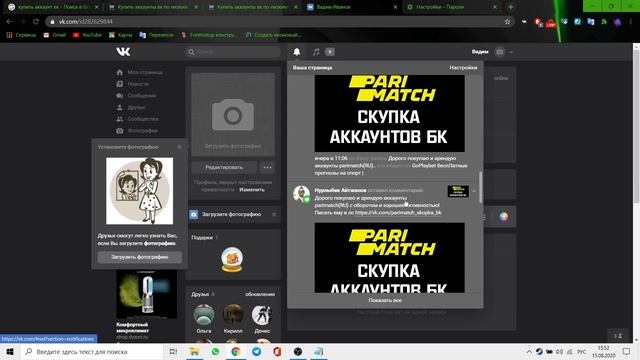640x360 pixels.
Task: Open WhatsApp from the Windows taskbar
Action: tap(215, 351)
